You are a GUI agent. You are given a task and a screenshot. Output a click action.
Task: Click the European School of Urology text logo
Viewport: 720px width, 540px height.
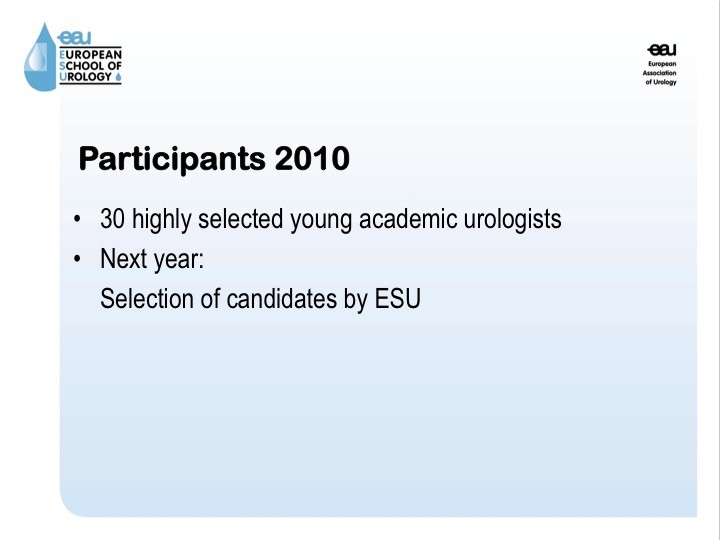click(90, 66)
